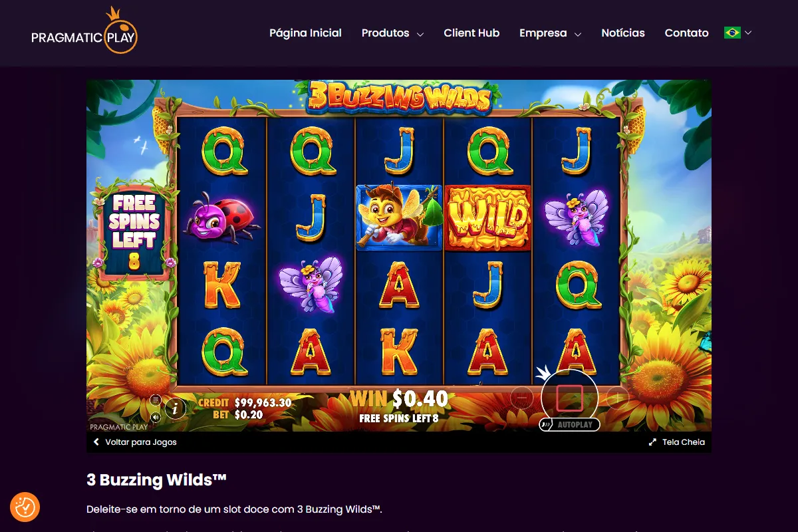
Task: Open the Contato page
Action: pos(686,33)
